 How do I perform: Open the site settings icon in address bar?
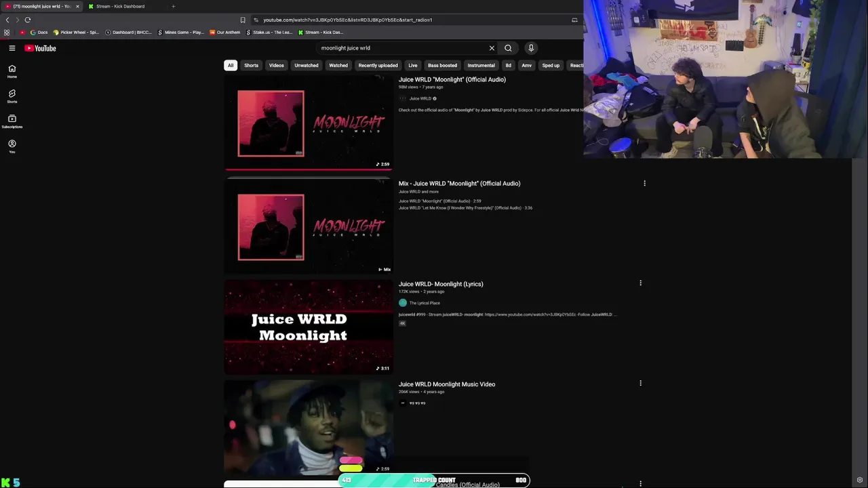coord(256,20)
